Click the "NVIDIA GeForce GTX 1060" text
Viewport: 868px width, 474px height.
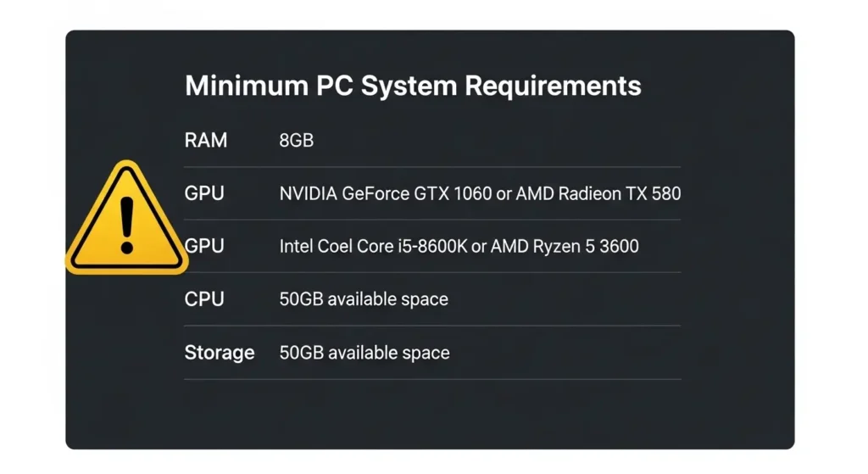[x=385, y=194]
